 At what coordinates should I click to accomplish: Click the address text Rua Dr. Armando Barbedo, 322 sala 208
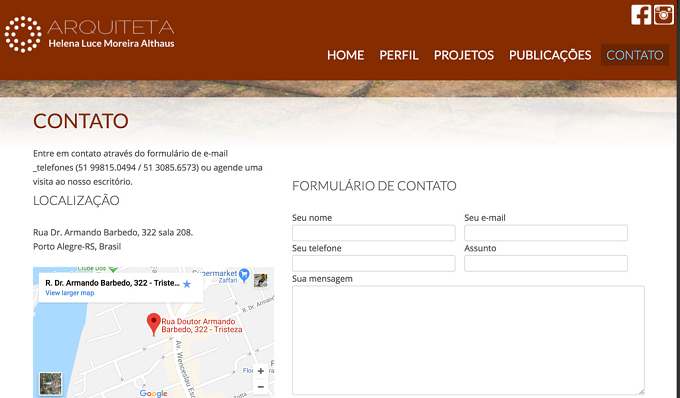click(x=113, y=232)
